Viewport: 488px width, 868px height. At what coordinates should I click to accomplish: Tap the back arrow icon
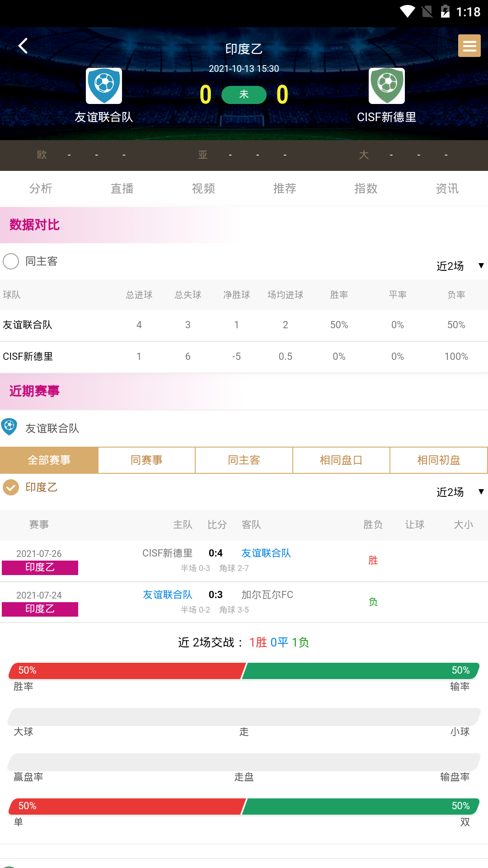pos(23,46)
